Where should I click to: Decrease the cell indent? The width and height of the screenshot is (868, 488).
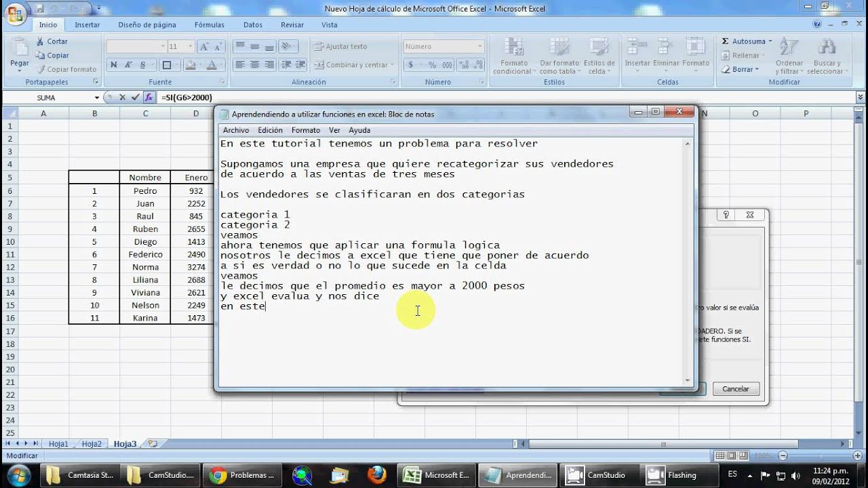click(x=285, y=65)
